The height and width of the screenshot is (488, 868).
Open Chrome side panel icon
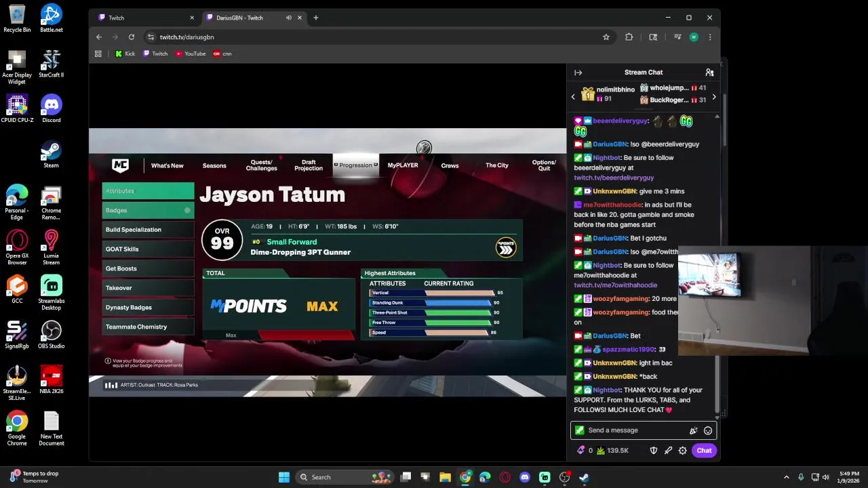[653, 37]
